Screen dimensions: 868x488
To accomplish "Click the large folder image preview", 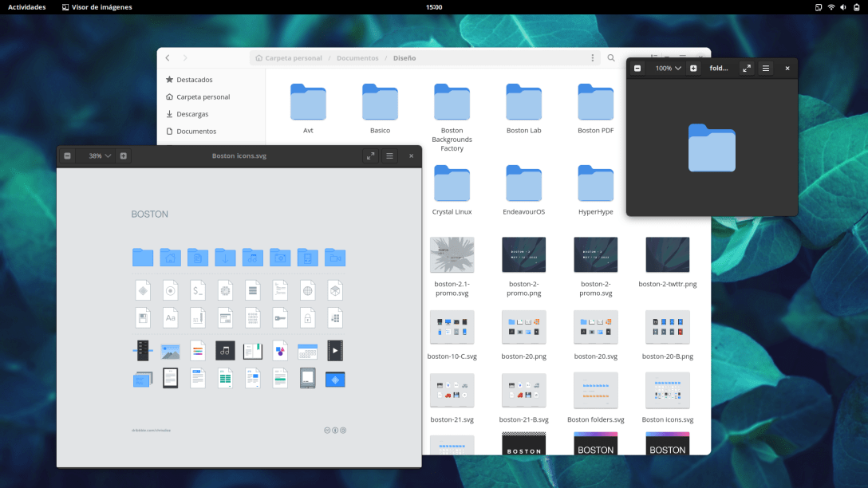I will [x=712, y=148].
